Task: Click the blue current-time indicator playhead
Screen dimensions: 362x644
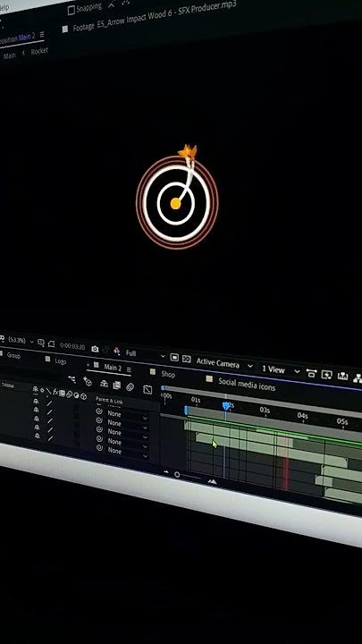Action: point(226,406)
